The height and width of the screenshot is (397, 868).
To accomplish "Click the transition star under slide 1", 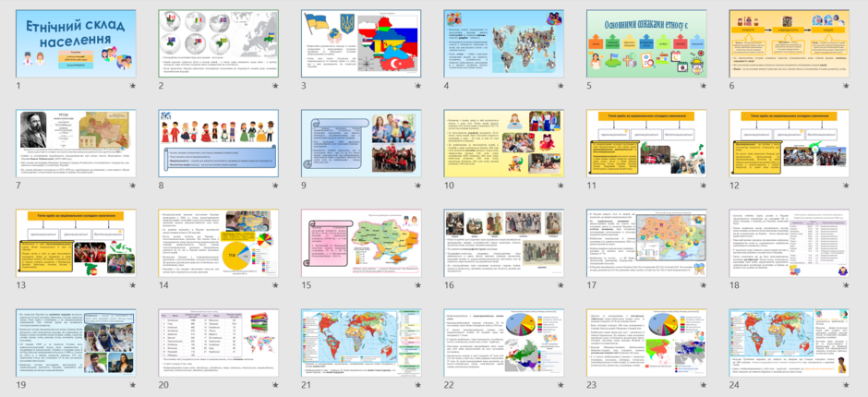I will tap(133, 86).
